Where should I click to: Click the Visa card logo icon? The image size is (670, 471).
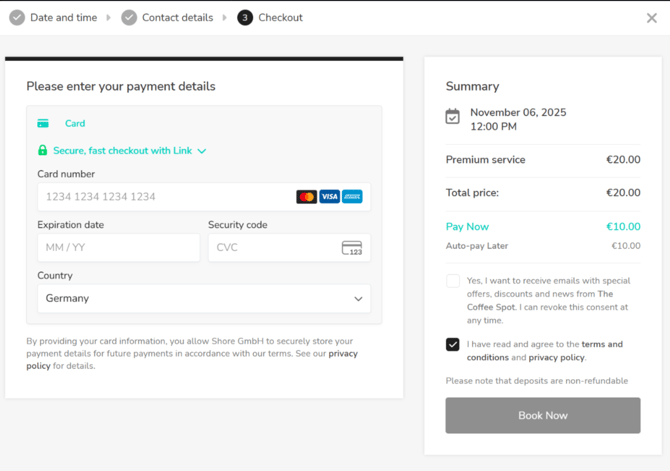329,197
